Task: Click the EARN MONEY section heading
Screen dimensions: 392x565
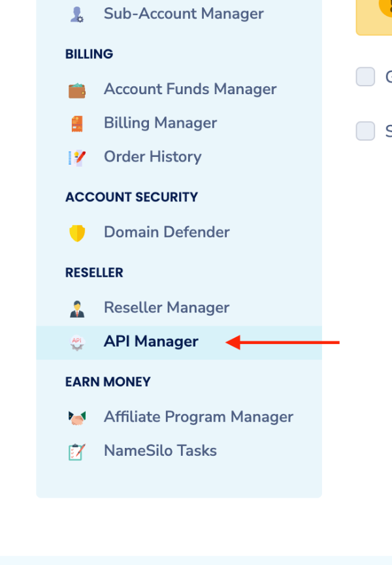Action: coord(108,382)
